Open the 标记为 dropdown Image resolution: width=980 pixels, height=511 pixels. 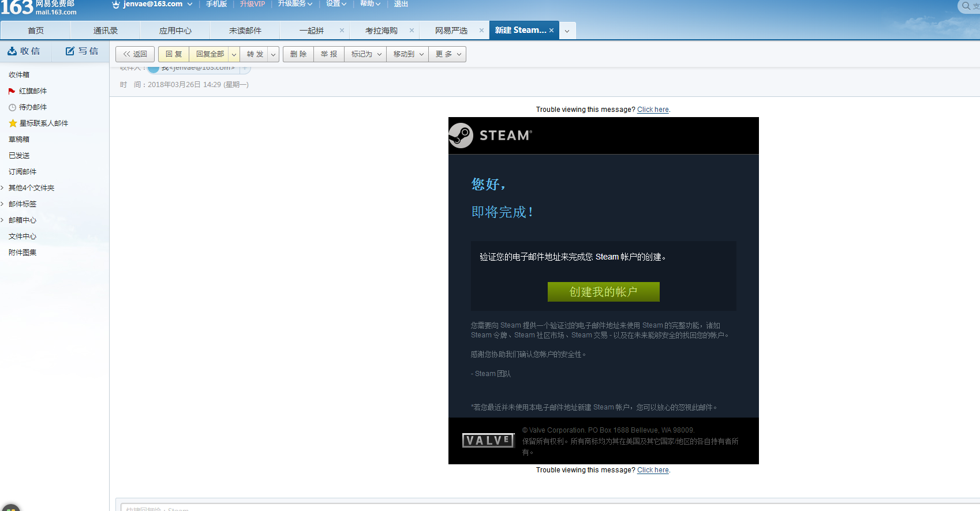coord(365,54)
